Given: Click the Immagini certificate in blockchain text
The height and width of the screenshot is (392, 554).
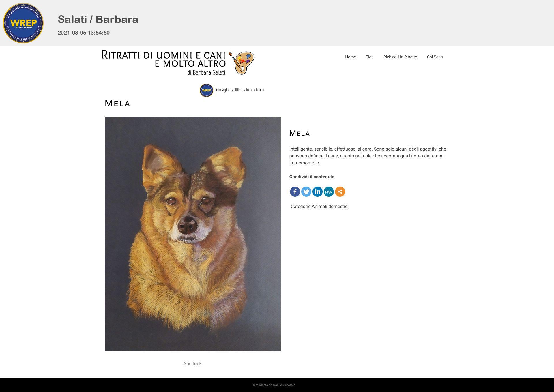Looking at the screenshot, I should tap(240, 90).
